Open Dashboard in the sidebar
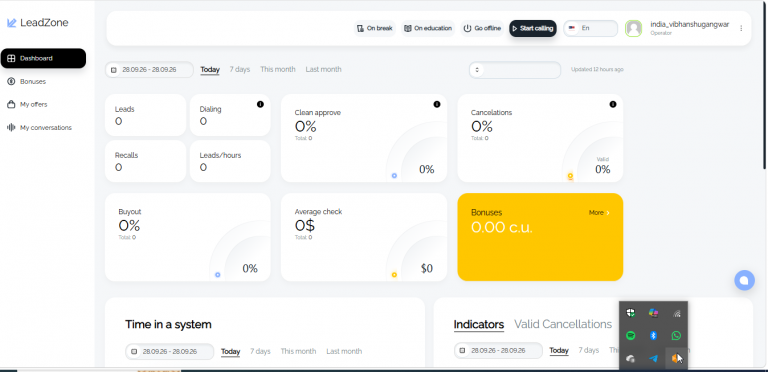 click(43, 58)
